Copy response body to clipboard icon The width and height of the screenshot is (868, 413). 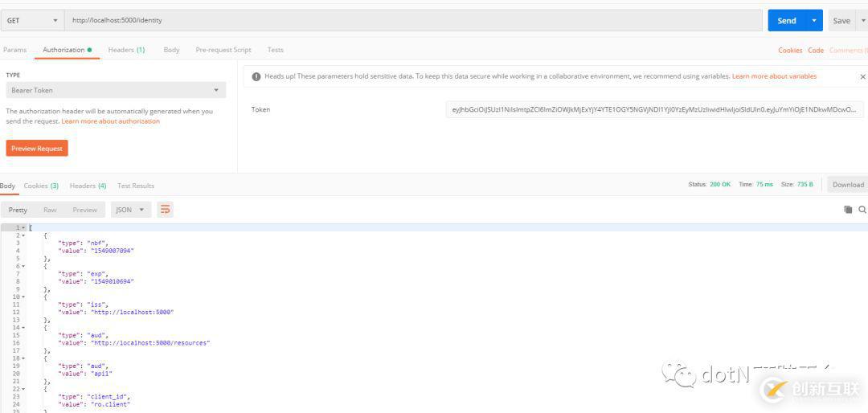pyautogui.click(x=848, y=210)
